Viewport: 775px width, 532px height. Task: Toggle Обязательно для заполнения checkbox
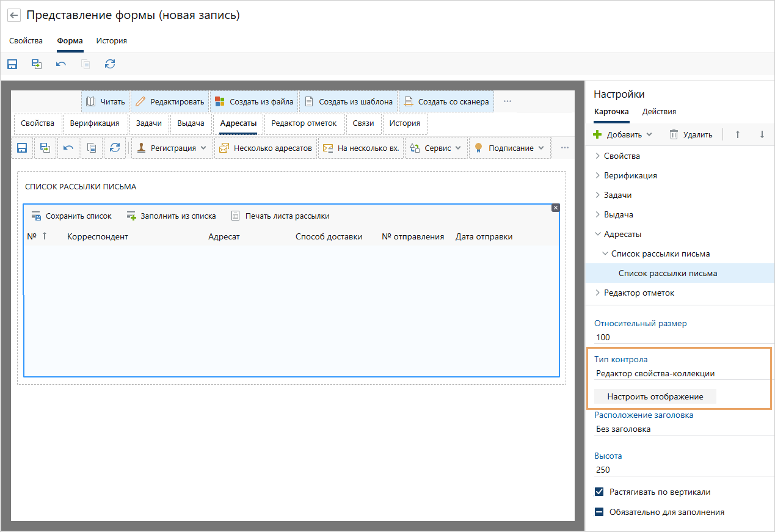pyautogui.click(x=599, y=512)
